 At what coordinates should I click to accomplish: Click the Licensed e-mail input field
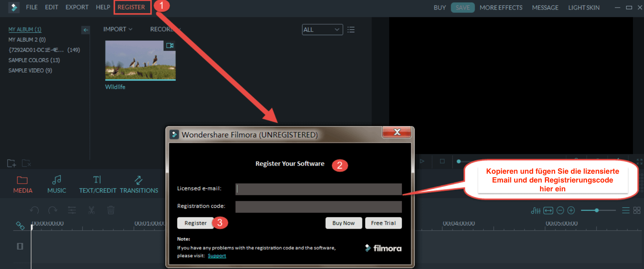pos(318,189)
